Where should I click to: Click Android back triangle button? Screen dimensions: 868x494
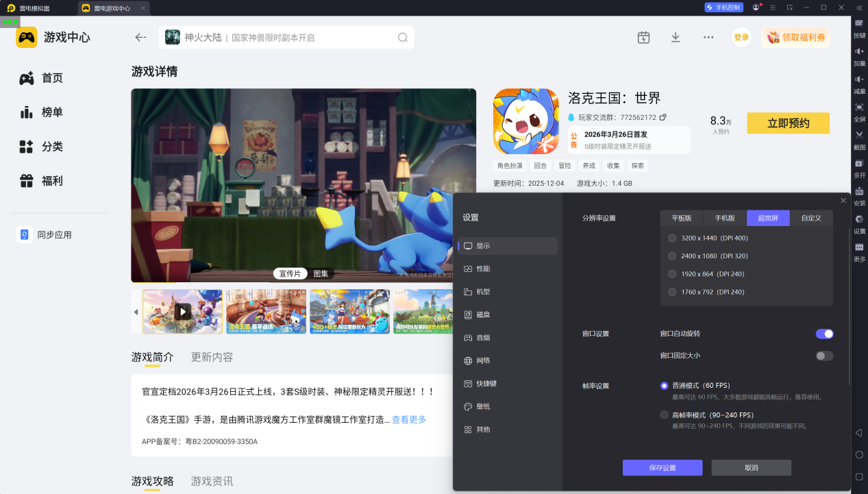coord(858,433)
